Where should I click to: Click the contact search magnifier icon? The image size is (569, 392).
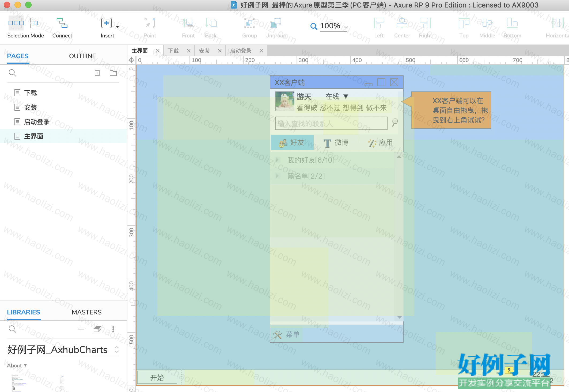click(x=395, y=122)
